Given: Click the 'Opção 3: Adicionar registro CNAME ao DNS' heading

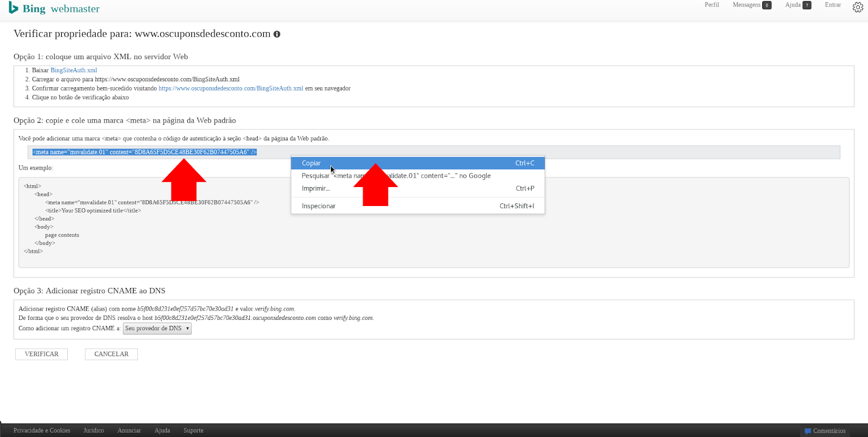Looking at the screenshot, I should point(90,291).
